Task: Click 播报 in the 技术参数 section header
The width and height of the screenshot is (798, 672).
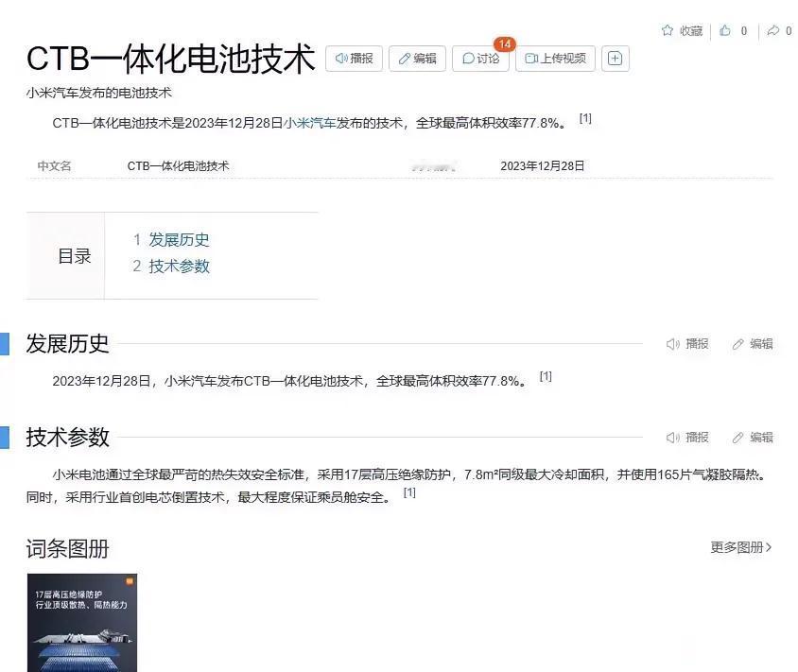Action: [687, 438]
